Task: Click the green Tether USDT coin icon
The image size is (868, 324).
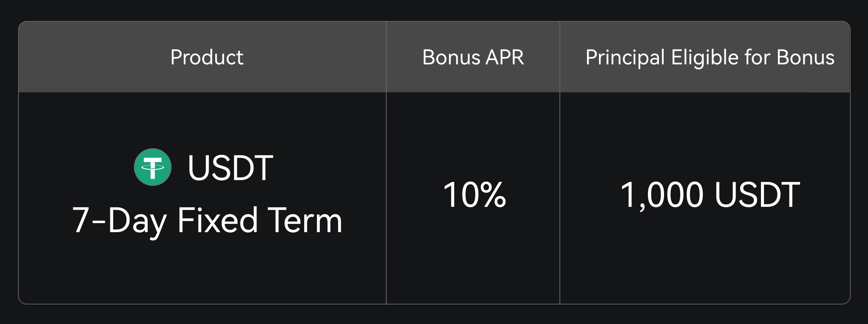Action: (x=153, y=167)
